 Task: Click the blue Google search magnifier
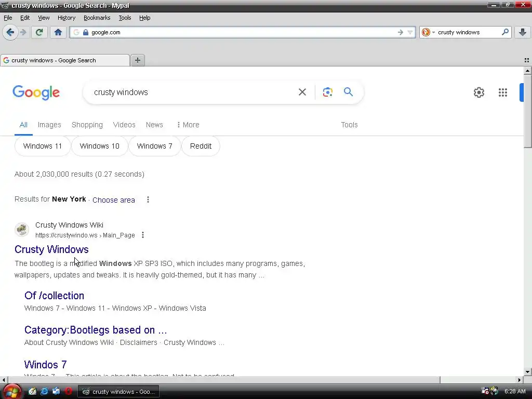(x=348, y=91)
